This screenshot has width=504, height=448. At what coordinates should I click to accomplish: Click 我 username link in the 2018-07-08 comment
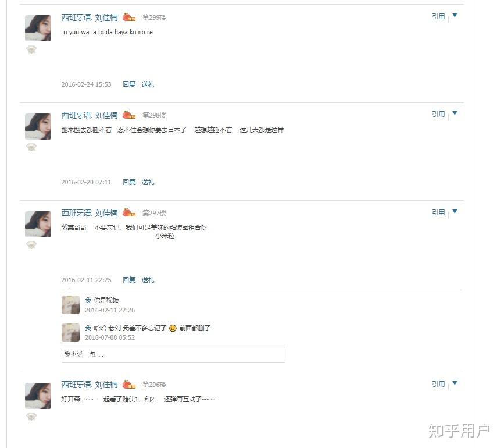coord(88,328)
